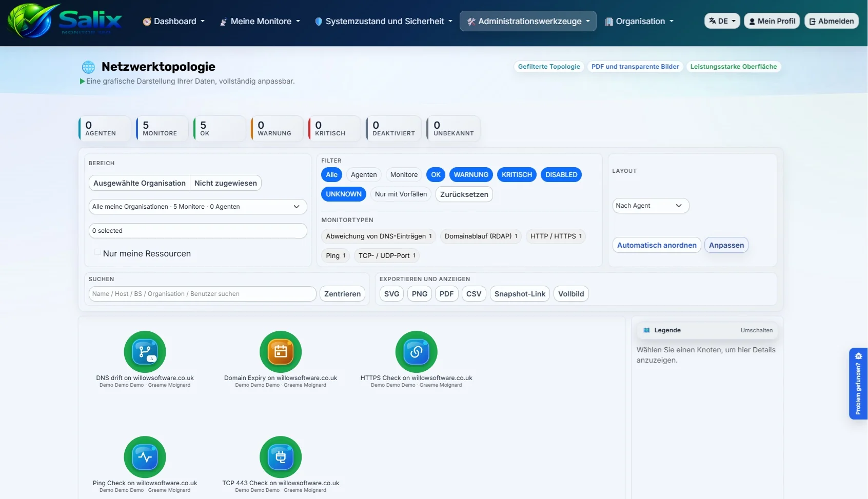Click the 'Zurücksetzen' filter button
This screenshot has height=499, width=868.
(x=464, y=194)
